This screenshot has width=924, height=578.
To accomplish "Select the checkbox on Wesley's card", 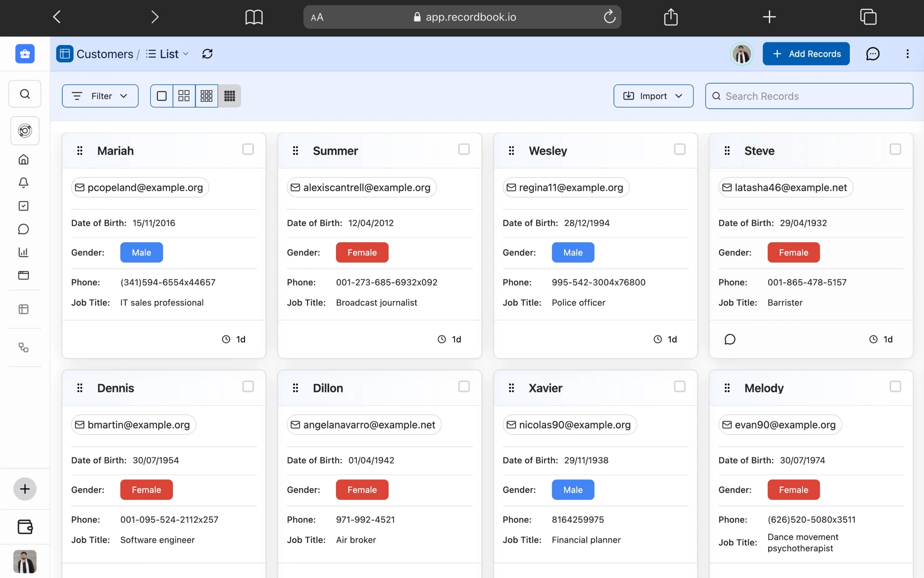I will (x=679, y=149).
